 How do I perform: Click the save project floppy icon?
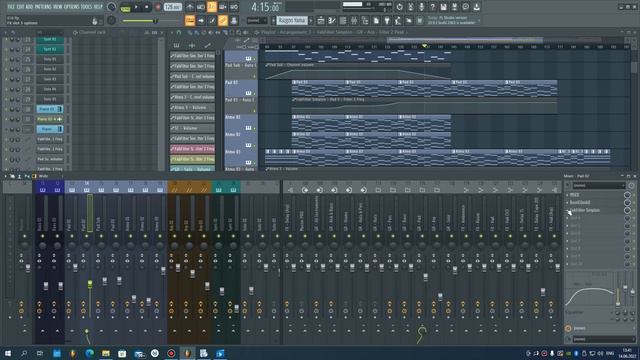point(444,7)
